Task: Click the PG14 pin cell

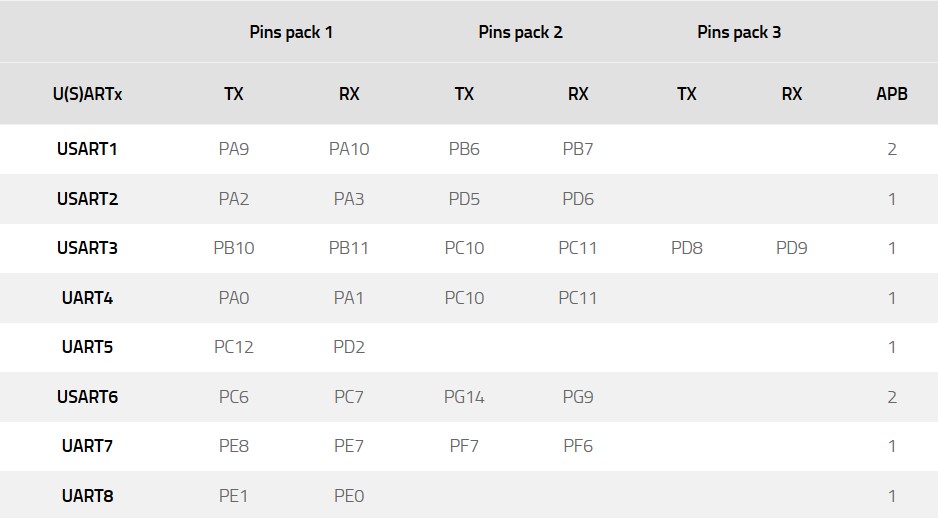Action: point(464,397)
